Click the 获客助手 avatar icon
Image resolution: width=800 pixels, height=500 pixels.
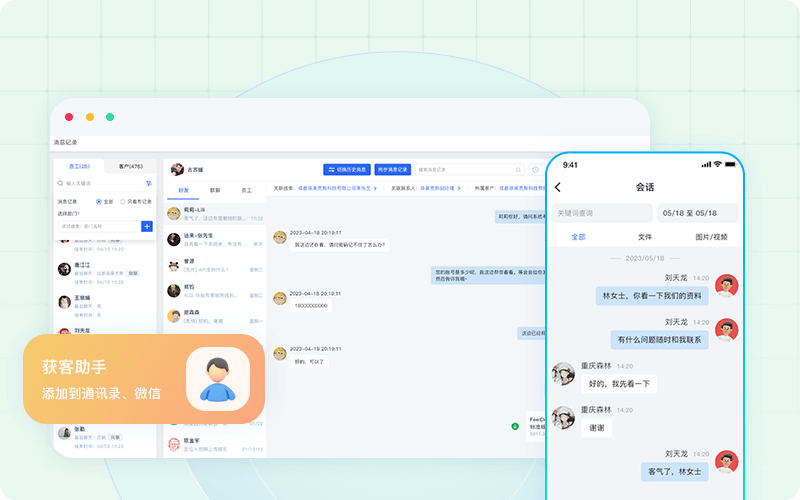point(217,379)
